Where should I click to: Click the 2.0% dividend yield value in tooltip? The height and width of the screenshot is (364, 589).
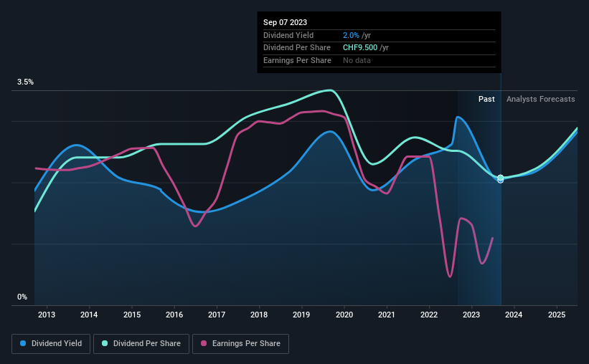click(x=351, y=35)
